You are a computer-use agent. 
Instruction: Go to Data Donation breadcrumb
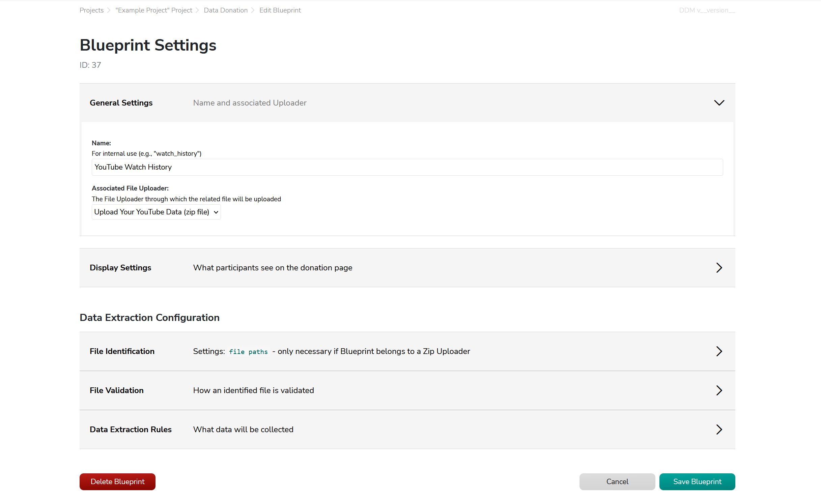[226, 10]
